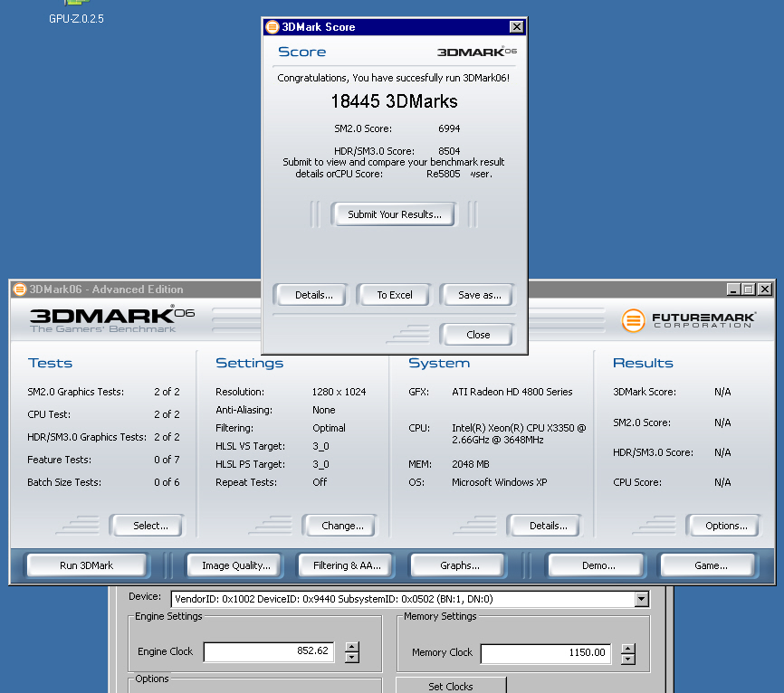Click the Repeat Tests value Off

coord(320,482)
